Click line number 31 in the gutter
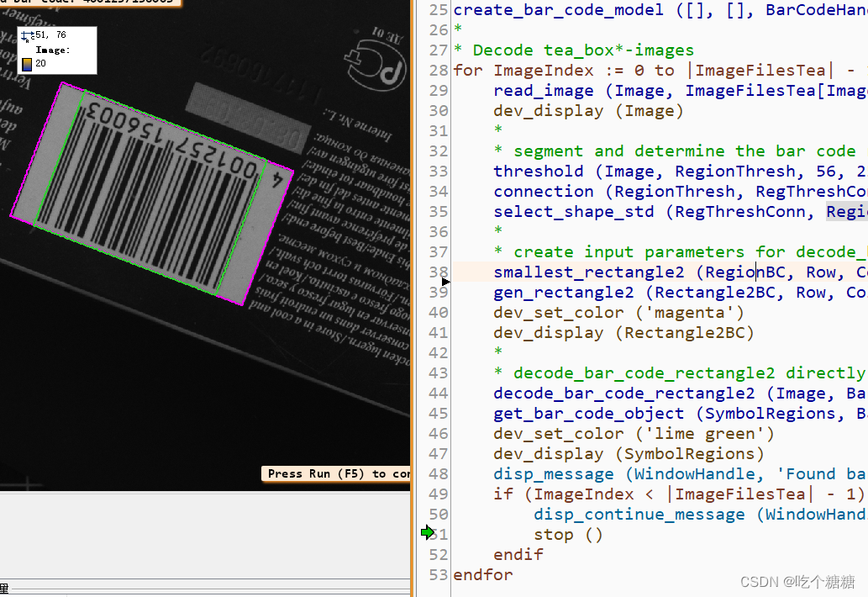The image size is (868, 597). point(439,131)
